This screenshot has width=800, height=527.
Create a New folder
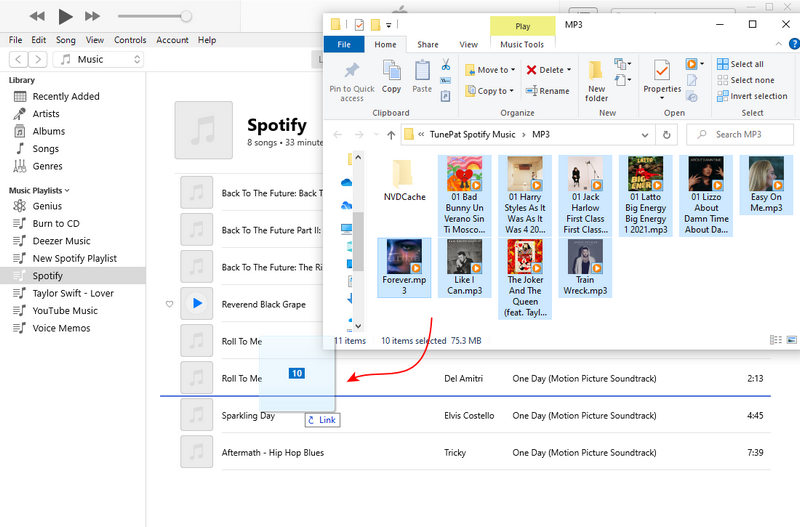[596, 81]
